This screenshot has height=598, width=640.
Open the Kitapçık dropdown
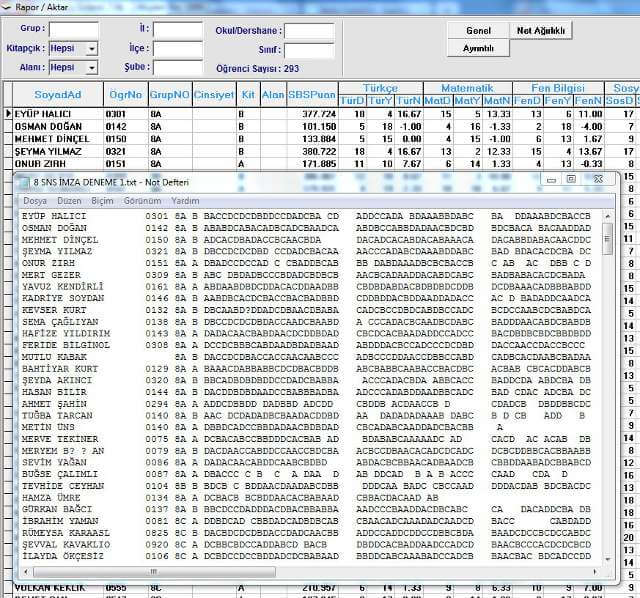click(x=92, y=49)
